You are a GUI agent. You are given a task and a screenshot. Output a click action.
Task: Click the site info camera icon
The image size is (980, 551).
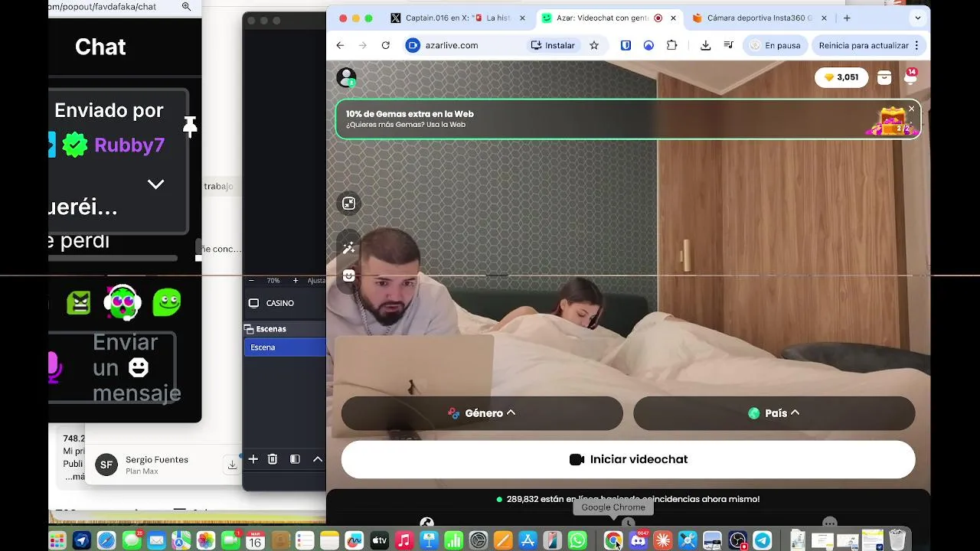(413, 45)
